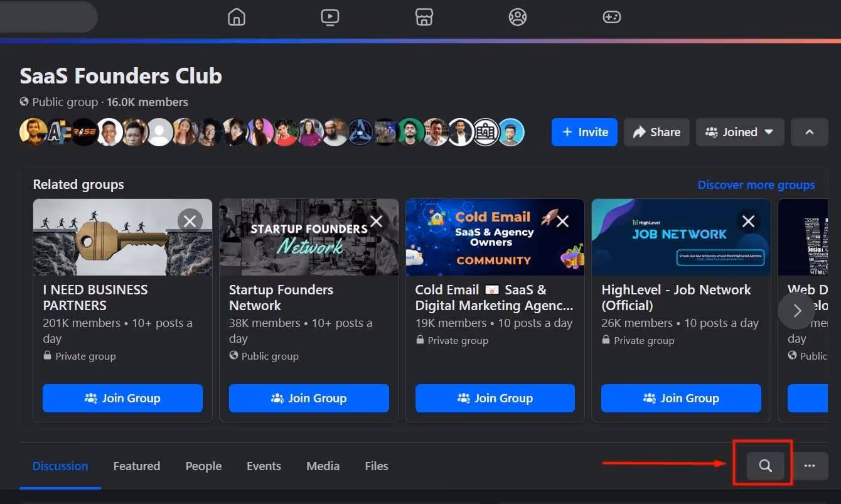
Task: Open the Marketplace storefront icon
Action: click(x=424, y=17)
